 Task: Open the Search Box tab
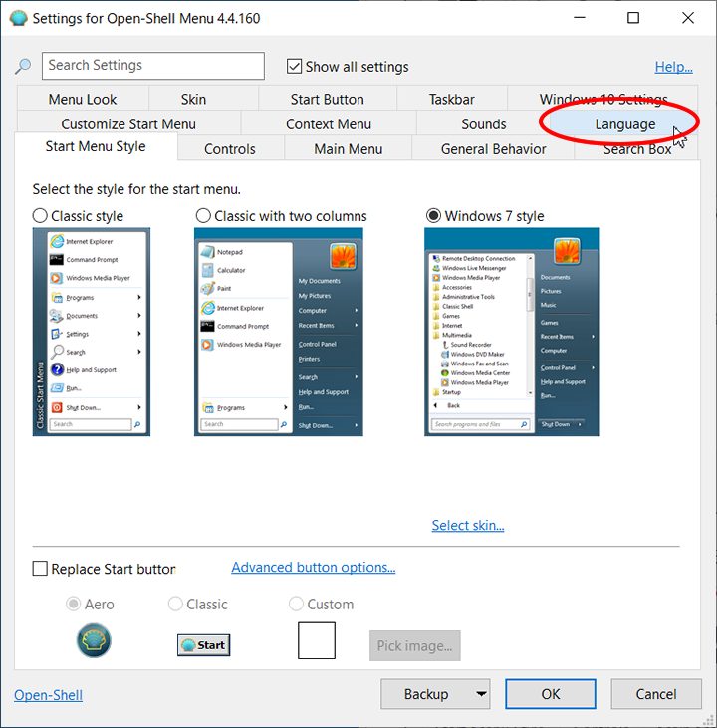pyautogui.click(x=637, y=149)
